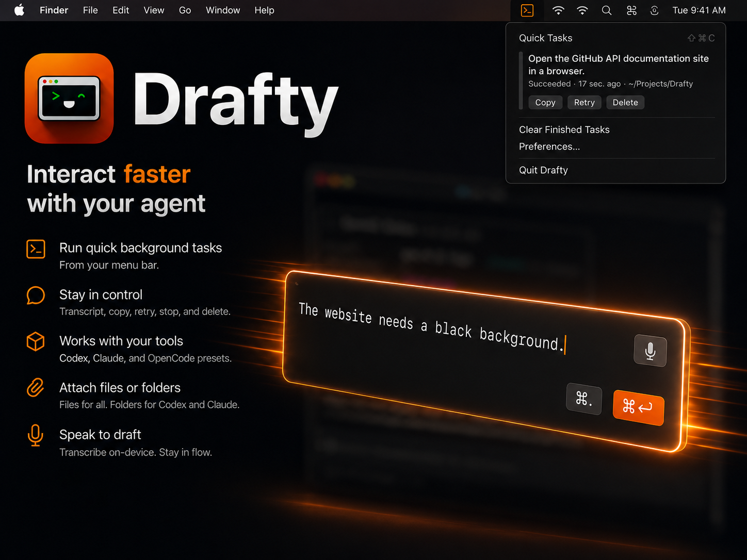Screen dimensions: 747x560
Task: Click 'Transcript, copy, retry, stop, and delete.' text
Action: (x=145, y=312)
